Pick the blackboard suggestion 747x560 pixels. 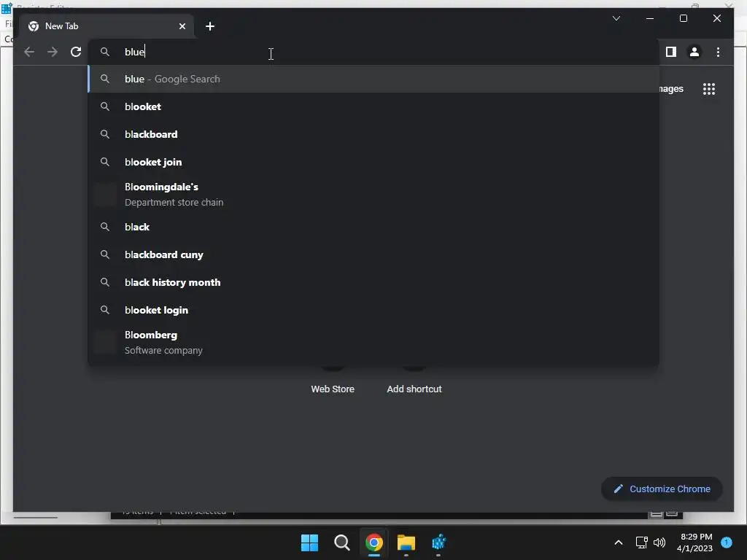pos(374,134)
